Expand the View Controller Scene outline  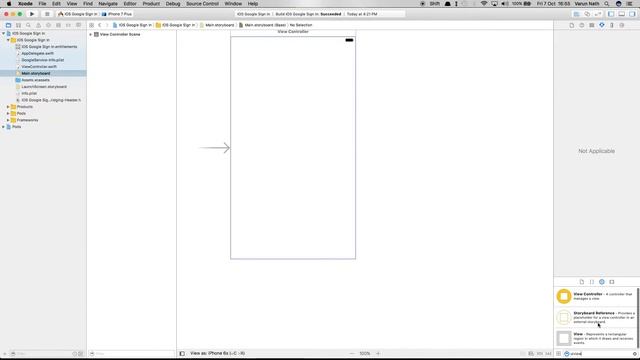(x=91, y=34)
